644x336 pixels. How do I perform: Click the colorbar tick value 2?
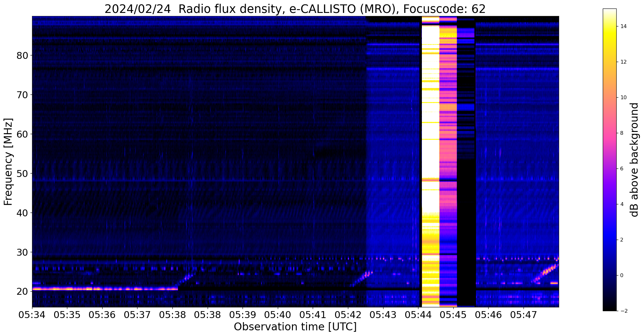pyautogui.click(x=621, y=240)
